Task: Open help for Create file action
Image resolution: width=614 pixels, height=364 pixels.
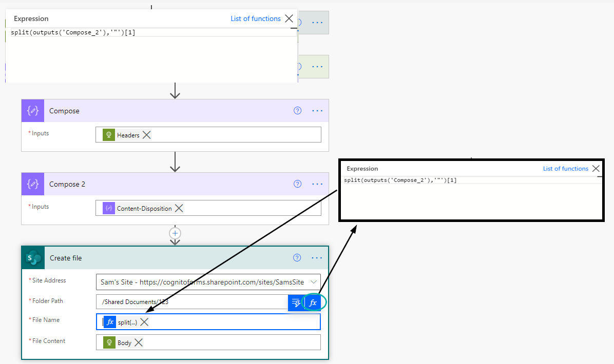Action: [x=297, y=258]
